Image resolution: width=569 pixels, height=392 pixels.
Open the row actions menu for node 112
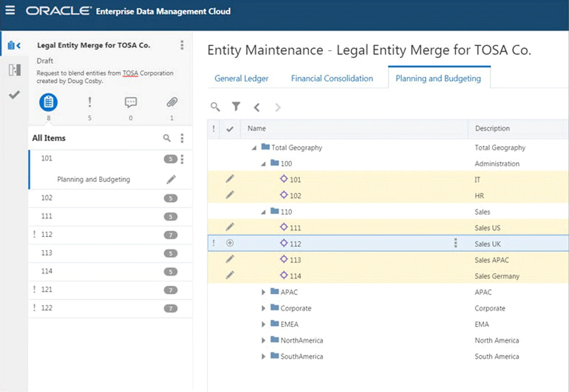click(x=456, y=243)
